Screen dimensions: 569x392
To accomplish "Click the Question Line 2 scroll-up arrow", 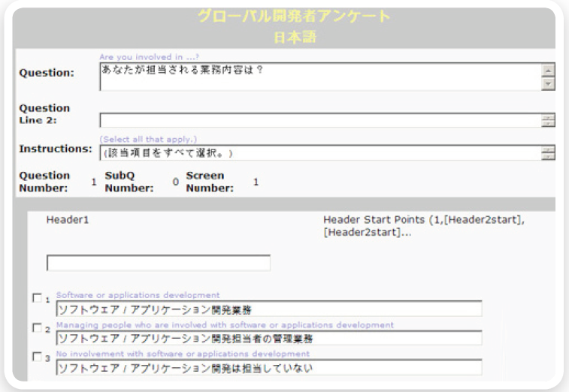I will point(547,118).
